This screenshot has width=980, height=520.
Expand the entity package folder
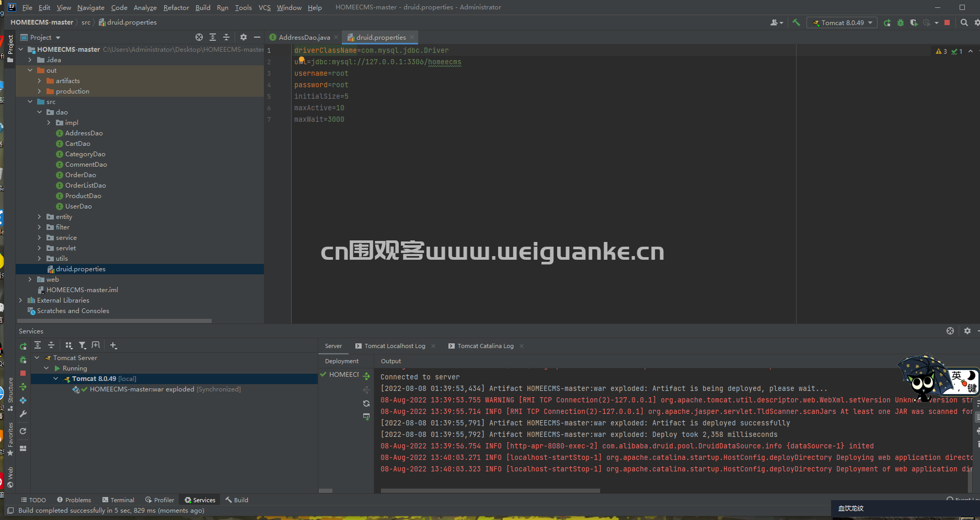pos(39,217)
